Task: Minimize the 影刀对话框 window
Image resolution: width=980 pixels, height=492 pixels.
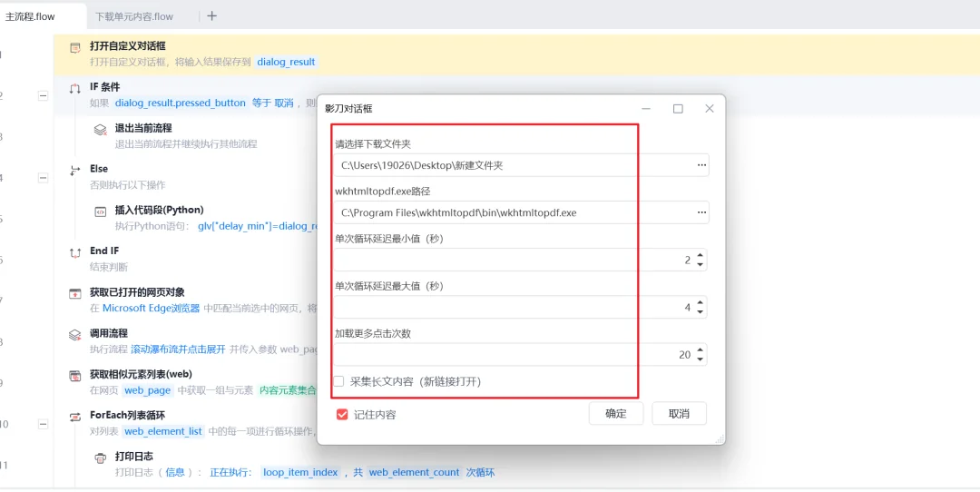Action: pyautogui.click(x=646, y=109)
